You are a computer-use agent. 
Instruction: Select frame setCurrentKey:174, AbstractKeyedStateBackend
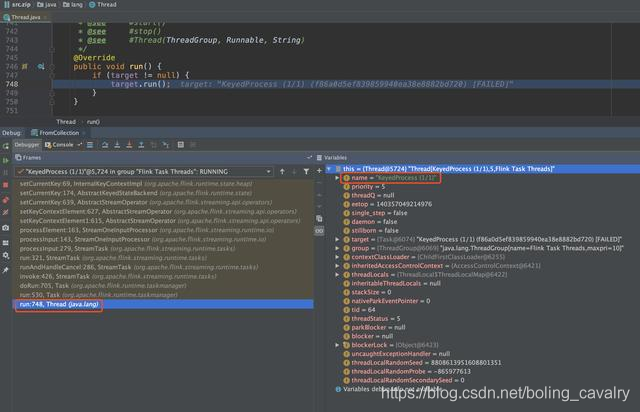pos(163,193)
